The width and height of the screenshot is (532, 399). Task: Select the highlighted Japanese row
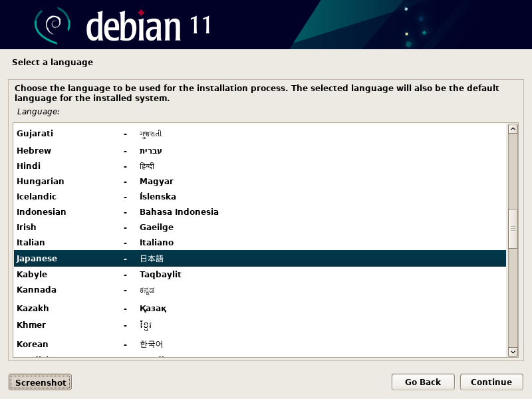(260, 258)
